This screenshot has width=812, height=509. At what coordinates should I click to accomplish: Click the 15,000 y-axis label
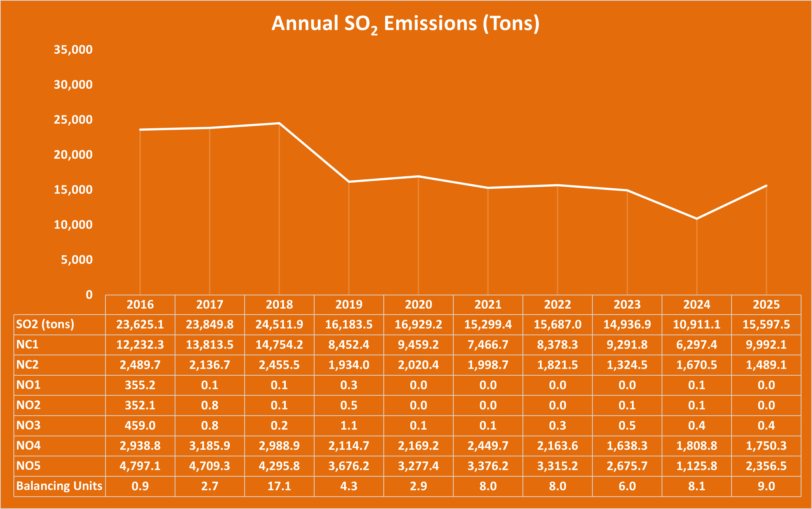(73, 189)
